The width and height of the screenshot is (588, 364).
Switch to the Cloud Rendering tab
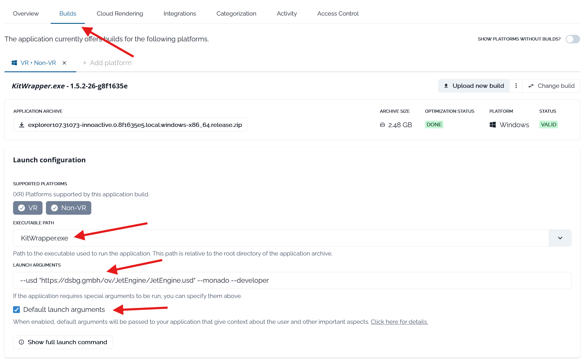pos(120,14)
